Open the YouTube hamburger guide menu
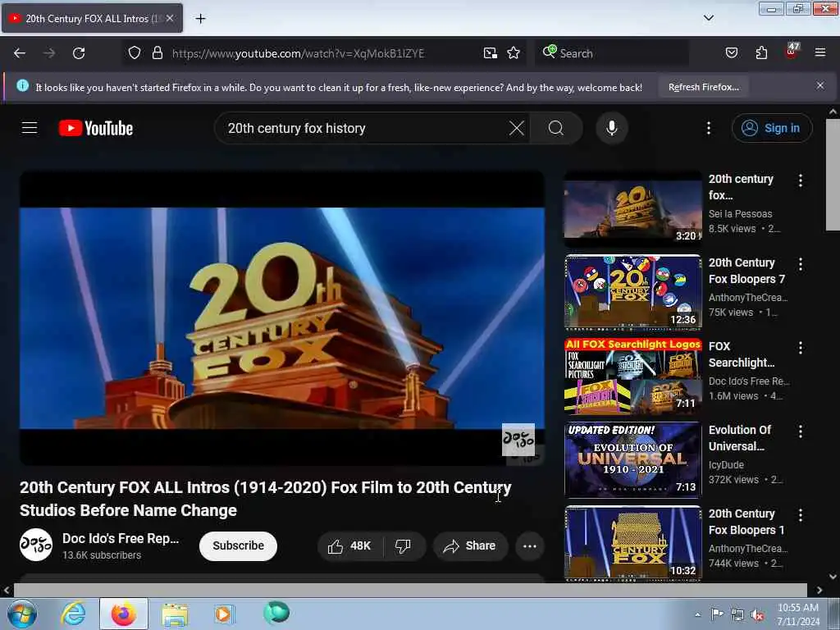840x630 pixels. tap(30, 128)
